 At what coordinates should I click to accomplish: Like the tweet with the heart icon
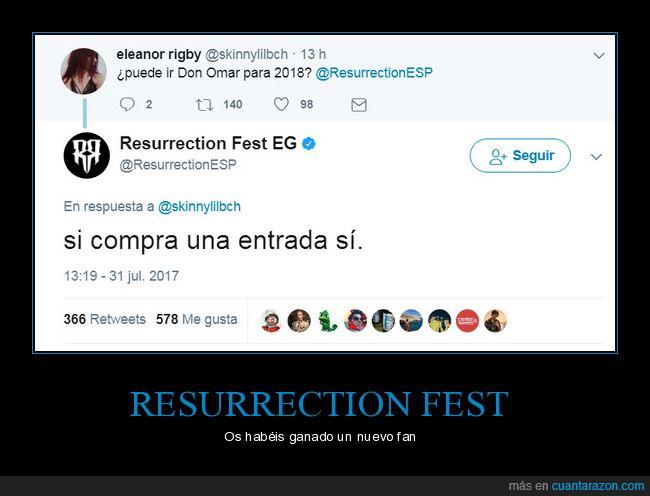point(281,104)
